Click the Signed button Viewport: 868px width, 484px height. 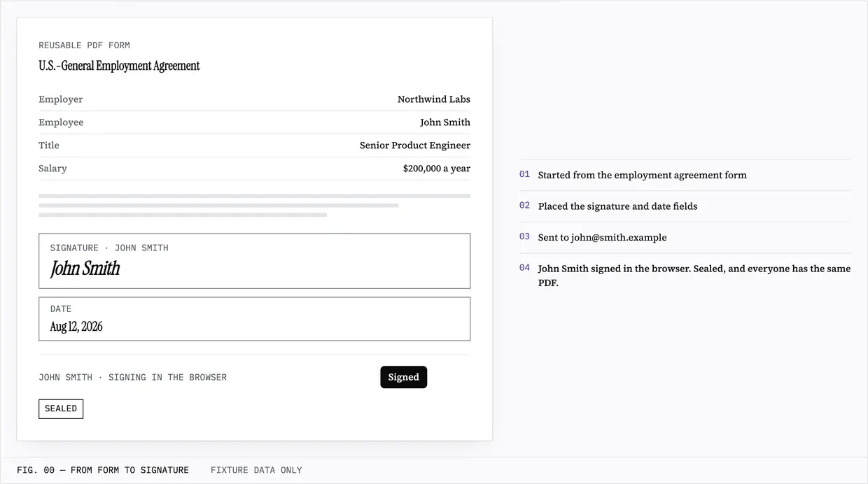point(403,377)
